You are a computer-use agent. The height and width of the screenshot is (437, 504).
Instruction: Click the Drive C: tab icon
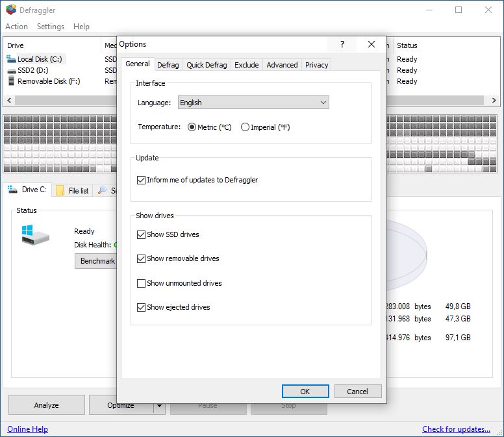pyautogui.click(x=12, y=190)
